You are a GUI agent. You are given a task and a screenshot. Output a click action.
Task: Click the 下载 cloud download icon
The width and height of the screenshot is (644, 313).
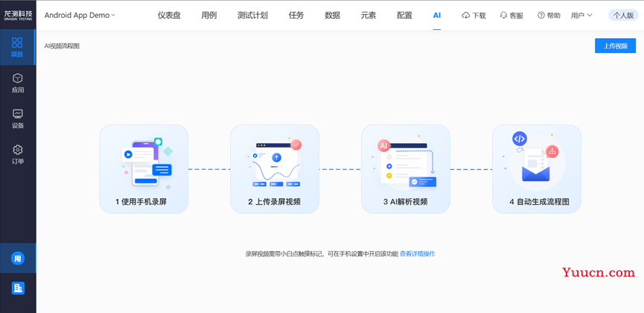pos(466,16)
